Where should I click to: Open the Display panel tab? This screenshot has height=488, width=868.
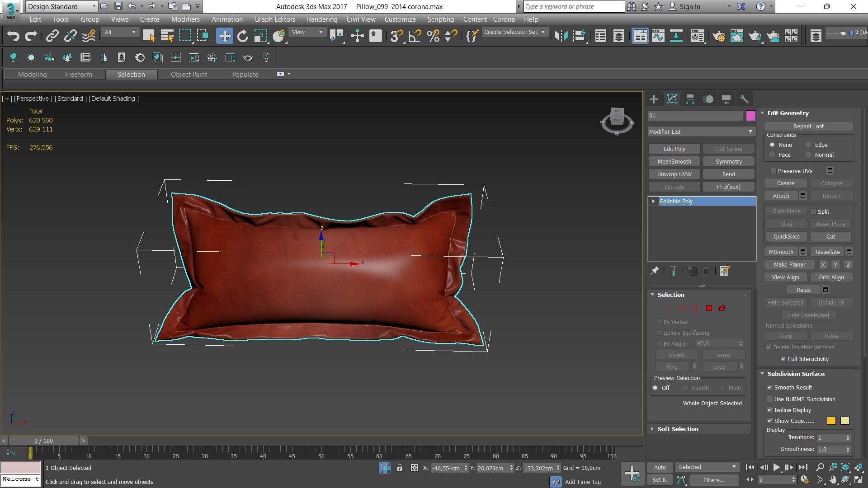[726, 99]
